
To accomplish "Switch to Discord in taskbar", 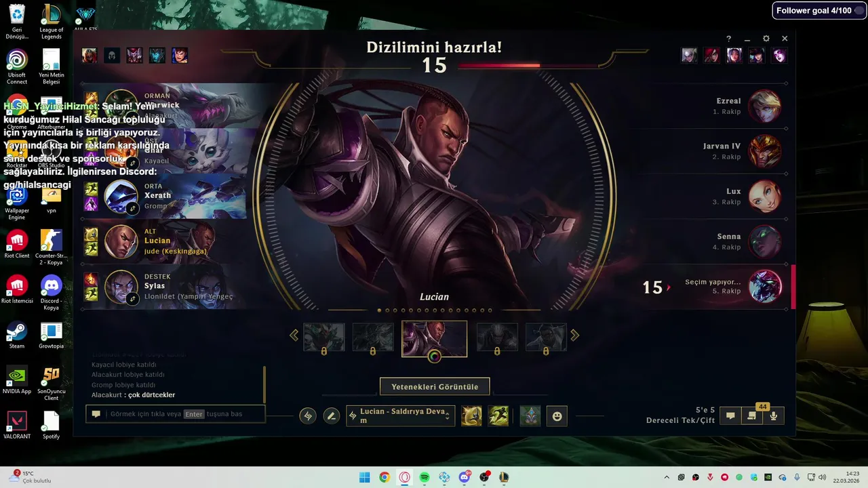I will click(x=465, y=477).
